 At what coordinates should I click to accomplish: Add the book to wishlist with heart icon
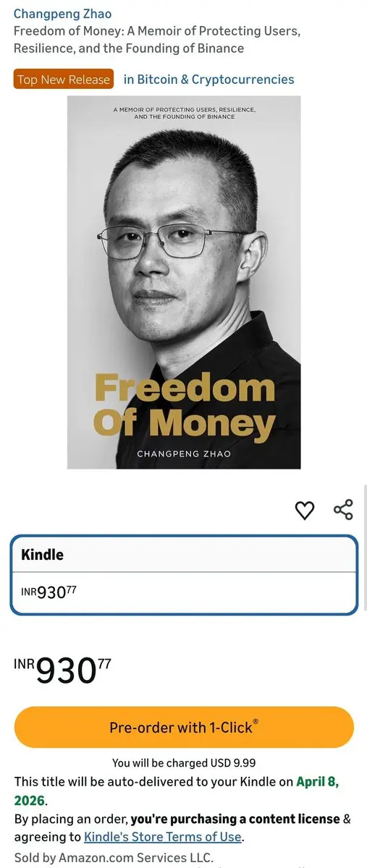[x=305, y=510]
